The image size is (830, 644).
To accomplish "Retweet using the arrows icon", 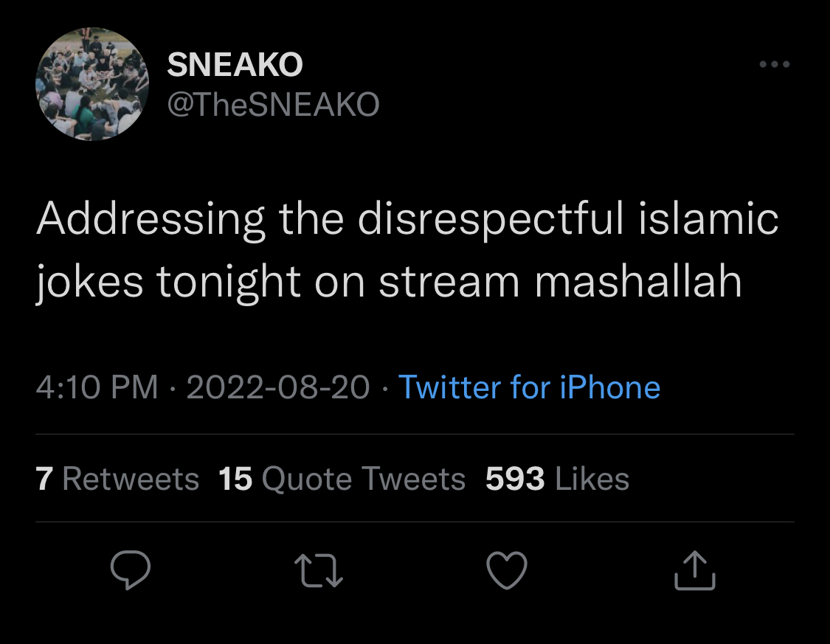I will tap(319, 570).
